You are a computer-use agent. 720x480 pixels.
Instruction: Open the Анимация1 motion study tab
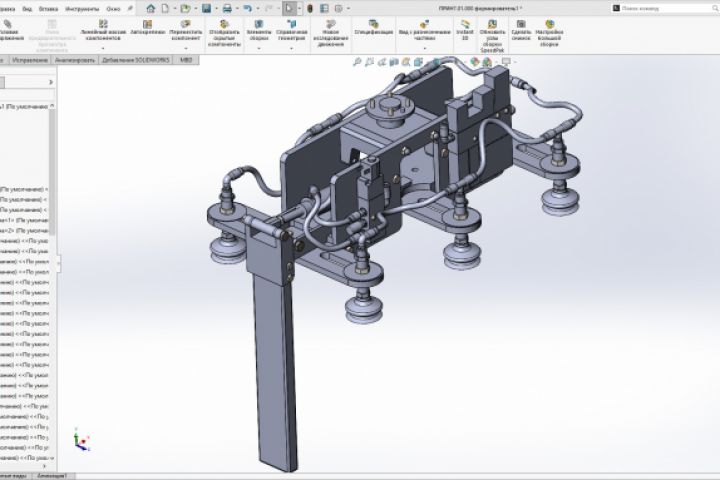click(x=52, y=476)
